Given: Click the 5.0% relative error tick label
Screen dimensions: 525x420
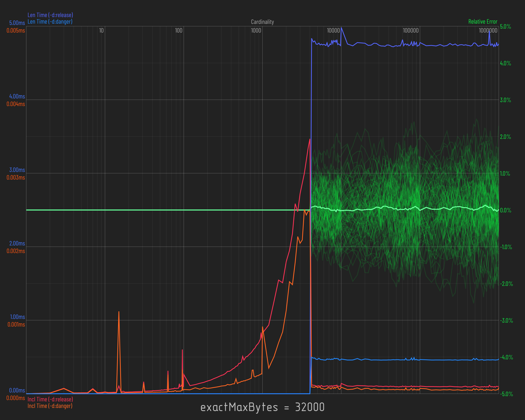Looking at the screenshot, I should coord(505,27).
